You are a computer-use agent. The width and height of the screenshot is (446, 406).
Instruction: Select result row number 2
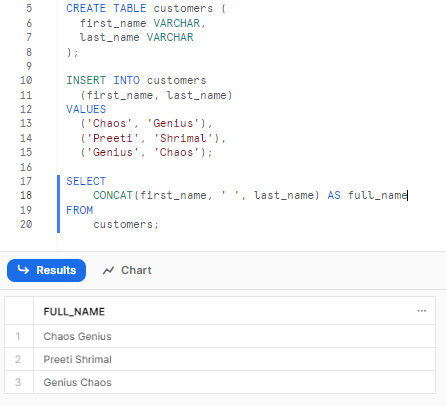pos(18,359)
